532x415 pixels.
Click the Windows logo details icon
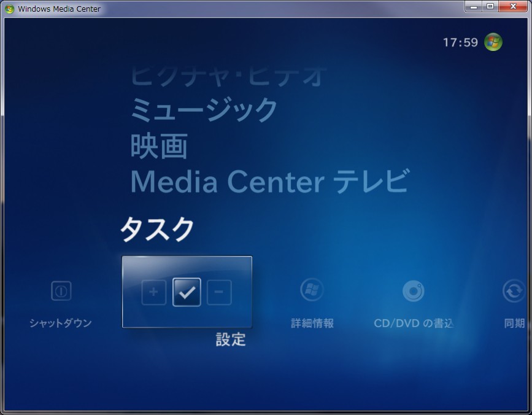[312, 290]
